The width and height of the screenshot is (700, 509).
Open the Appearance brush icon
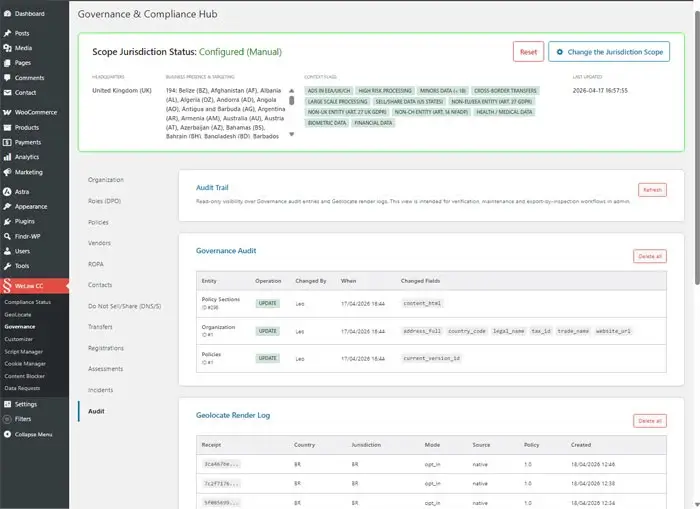(7, 206)
